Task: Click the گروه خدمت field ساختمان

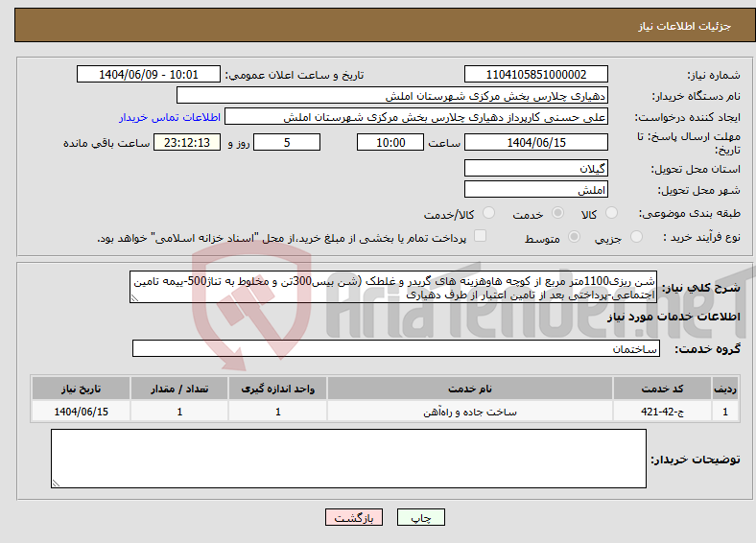Action: click(x=396, y=348)
